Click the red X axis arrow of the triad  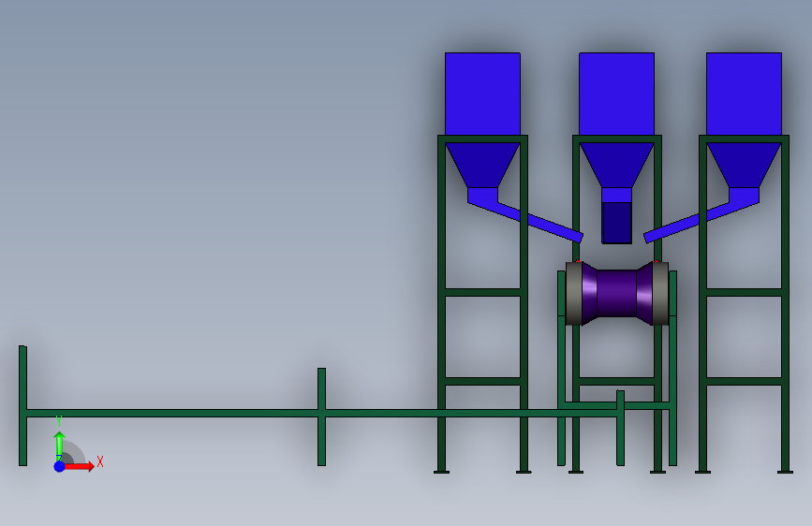click(x=79, y=466)
